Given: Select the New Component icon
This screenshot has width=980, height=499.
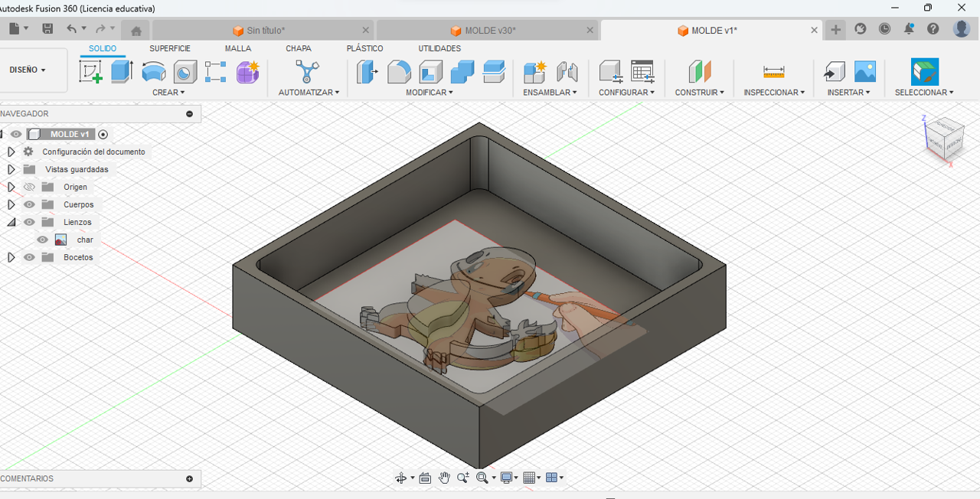Looking at the screenshot, I should point(534,72).
